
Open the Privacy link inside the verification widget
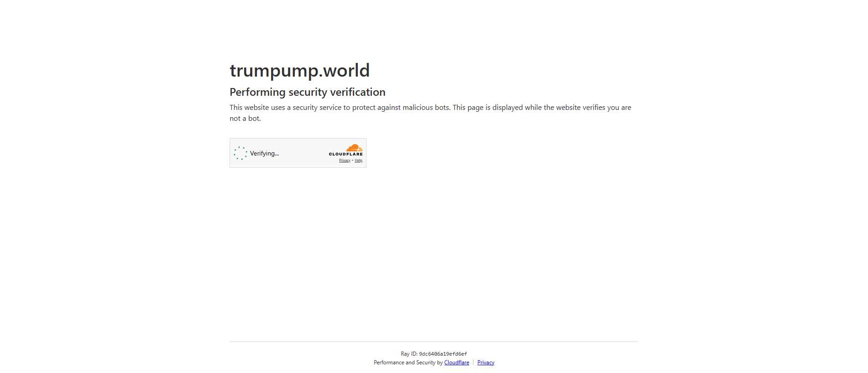click(x=345, y=161)
